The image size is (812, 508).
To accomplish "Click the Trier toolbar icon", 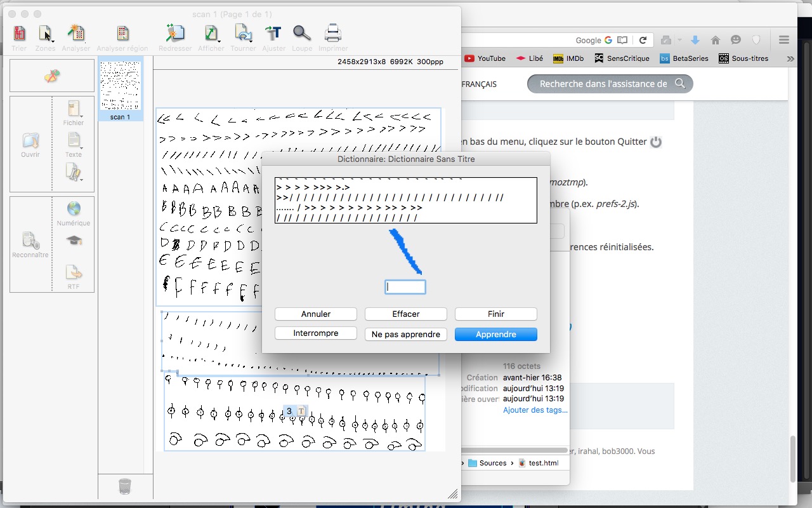I will pos(20,34).
